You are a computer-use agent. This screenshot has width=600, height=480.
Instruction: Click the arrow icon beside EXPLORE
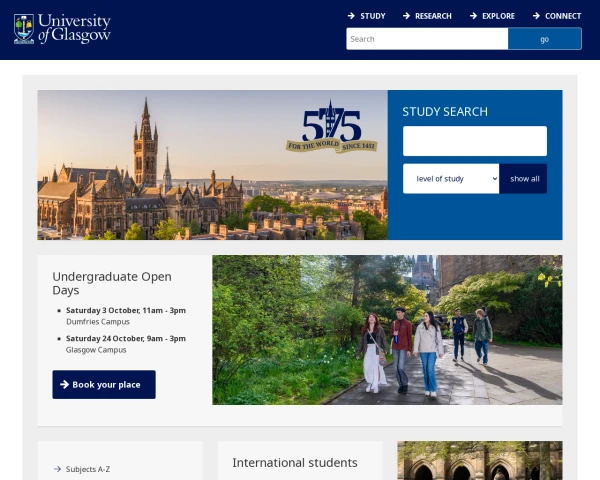[473, 16]
